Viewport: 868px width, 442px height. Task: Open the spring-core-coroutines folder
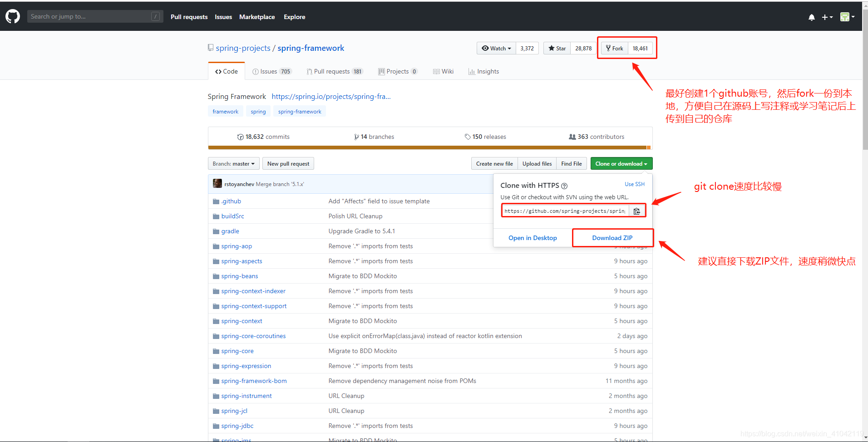[253, 336]
